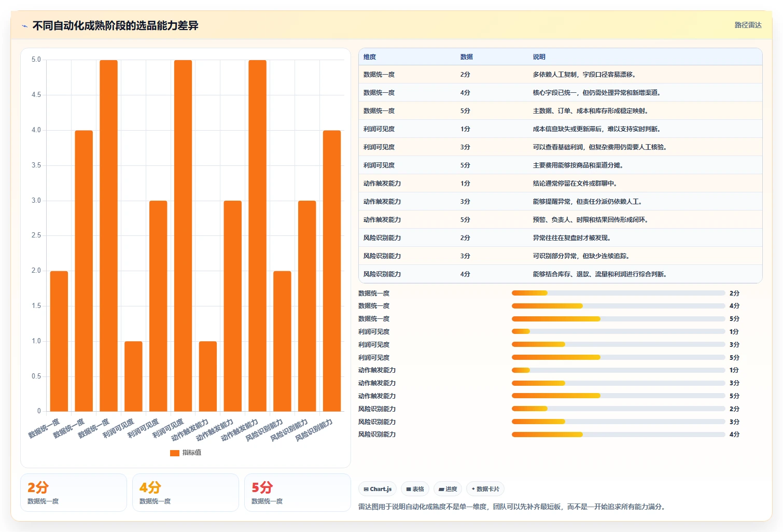Click the 数据统一度 chart bar reaching 4.0
Image resolution: width=783 pixels, height=532 pixels.
click(84, 271)
